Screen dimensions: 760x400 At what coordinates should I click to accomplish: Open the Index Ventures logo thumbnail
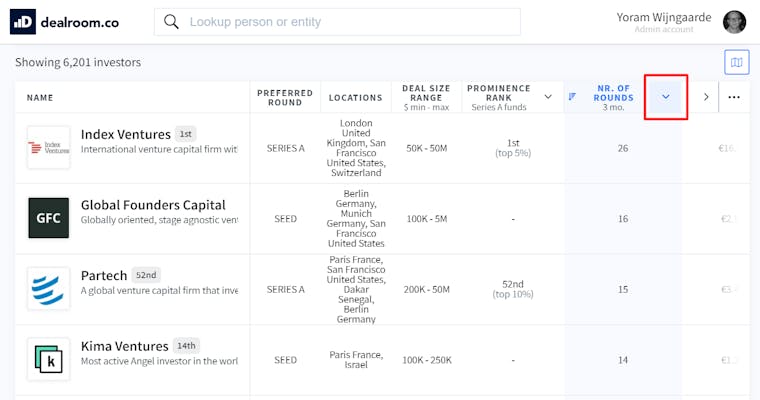pyautogui.click(x=48, y=147)
